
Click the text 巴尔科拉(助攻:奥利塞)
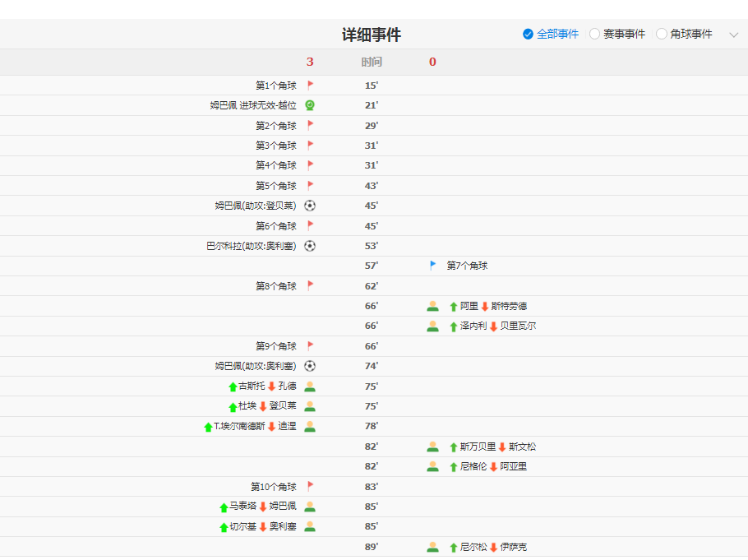pos(252,246)
